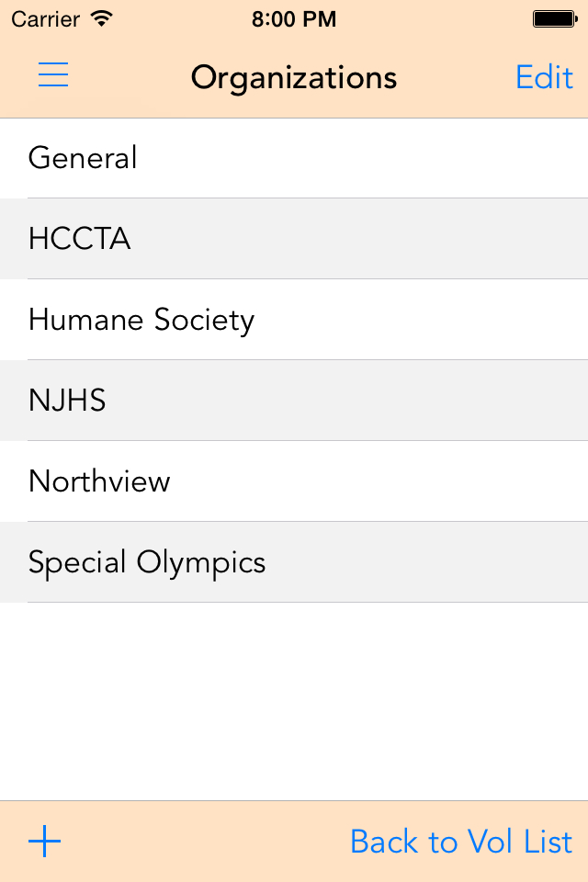Tap the Carrier text in status bar

point(45,18)
